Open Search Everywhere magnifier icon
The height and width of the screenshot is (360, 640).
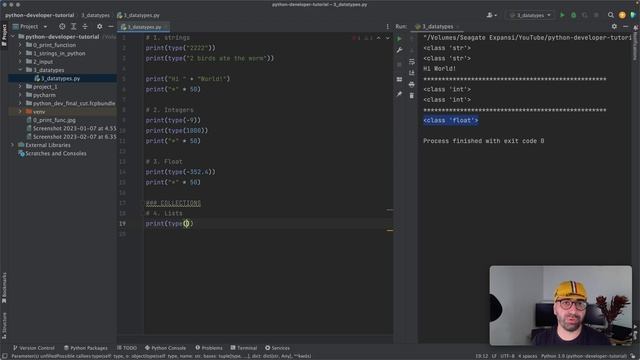[x=611, y=15]
